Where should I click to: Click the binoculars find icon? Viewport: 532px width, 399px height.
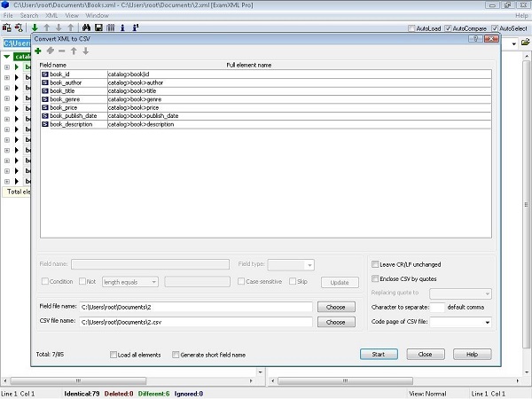click(86, 27)
